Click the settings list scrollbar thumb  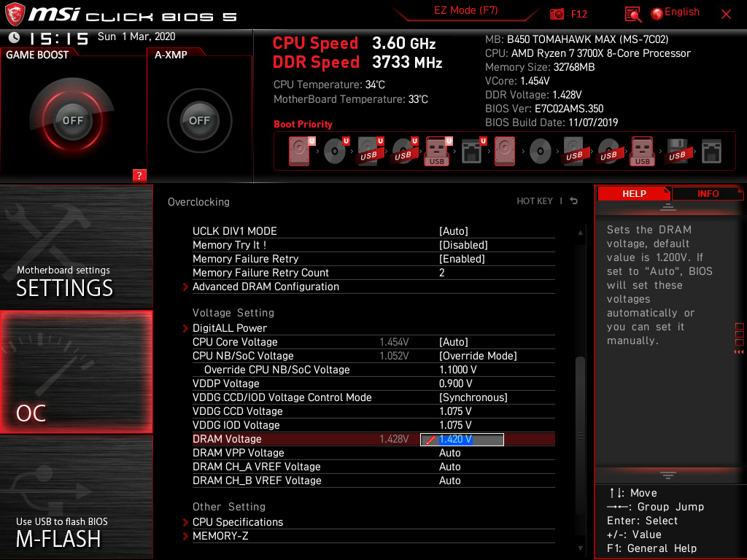click(580, 436)
